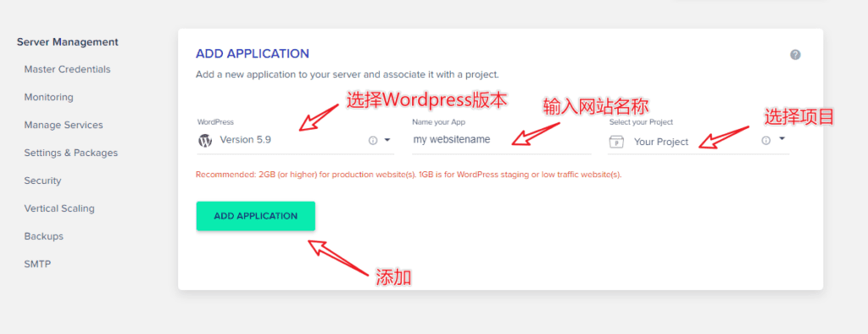The height and width of the screenshot is (334, 868).
Task: Click the WordPress logo icon
Action: [x=205, y=140]
